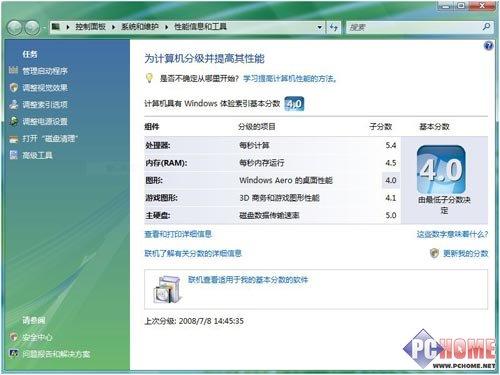Click the processor subscore 5.4

[x=391, y=145]
